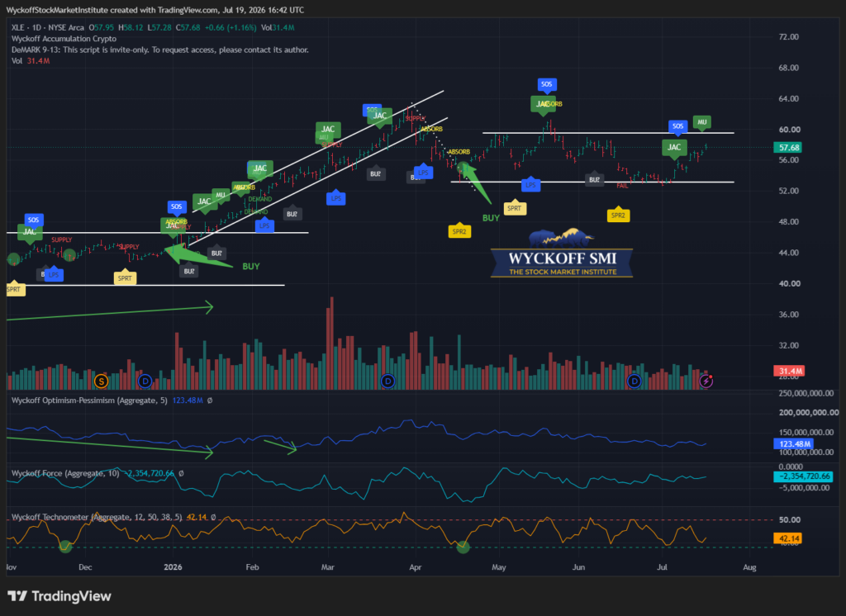846x616 pixels.
Task: Select Wyckoff Optimism-Pessimism indicator title
Action: (x=89, y=400)
